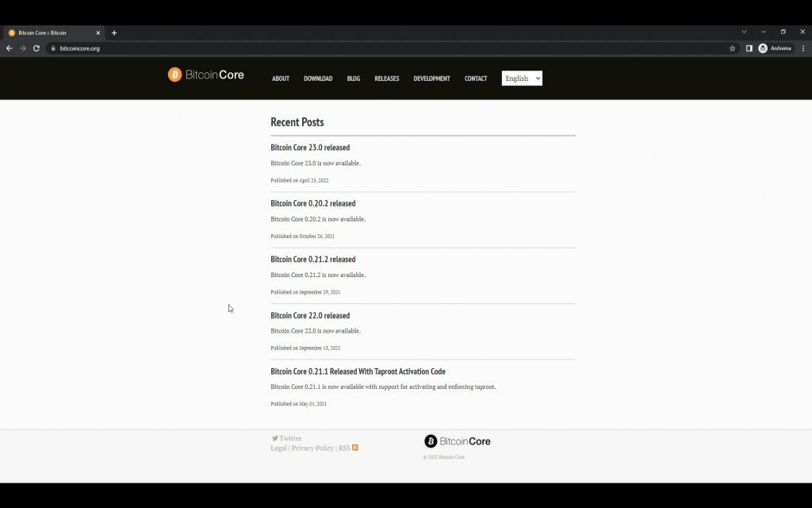Click the text 'Bitcoin Core 0.20.2 is now available.'
Screen dimensions: 812x508
coord(318,219)
